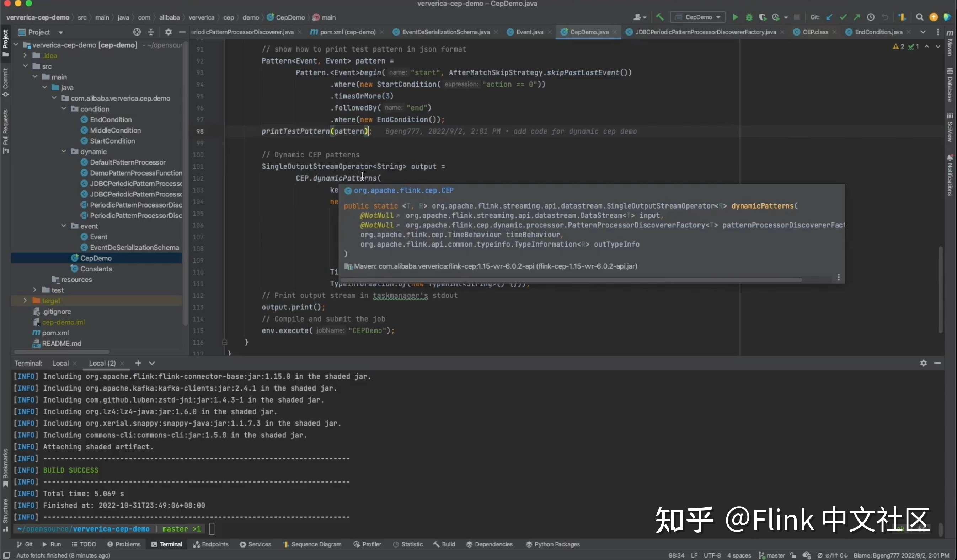
Task: Expand the target folder in project tree
Action: pyautogui.click(x=25, y=300)
